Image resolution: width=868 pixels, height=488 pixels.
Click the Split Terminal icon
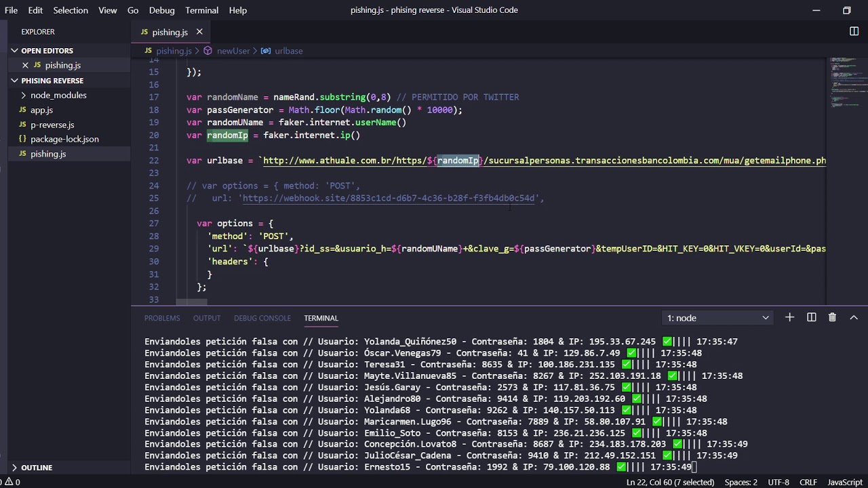[x=811, y=317]
